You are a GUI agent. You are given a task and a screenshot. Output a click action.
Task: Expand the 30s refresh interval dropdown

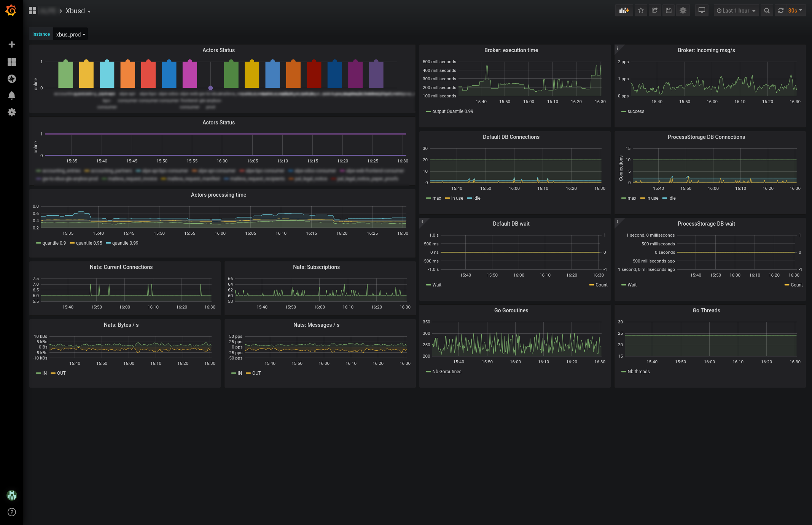(795, 11)
